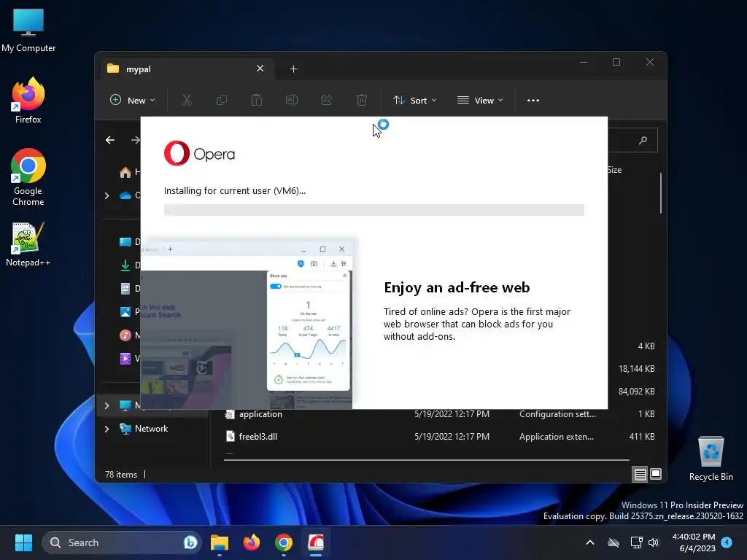Open the clock and date in taskbar
747x560 pixels.
coord(693,542)
